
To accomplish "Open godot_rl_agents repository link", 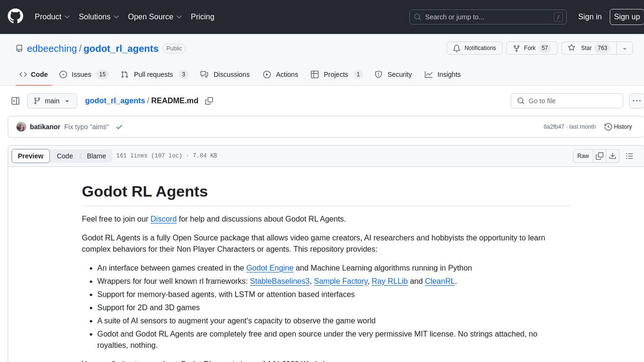I will pos(121,48).
